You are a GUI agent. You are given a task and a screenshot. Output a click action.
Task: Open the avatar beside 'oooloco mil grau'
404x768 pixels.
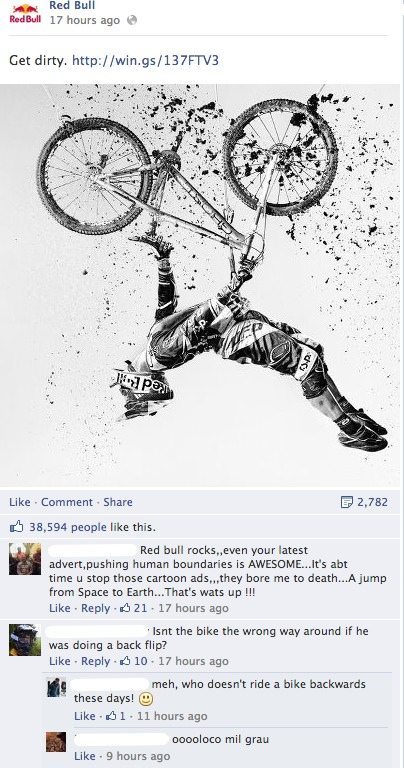(x=56, y=742)
